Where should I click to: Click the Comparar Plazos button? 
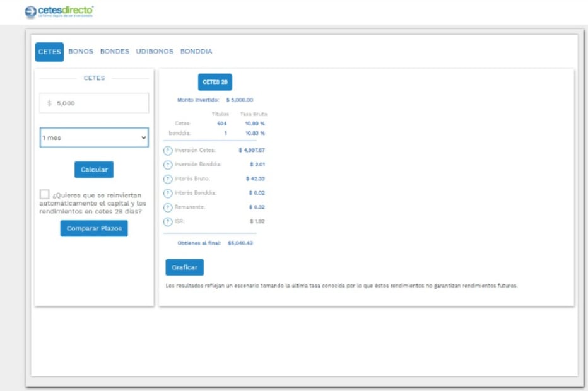(94, 228)
